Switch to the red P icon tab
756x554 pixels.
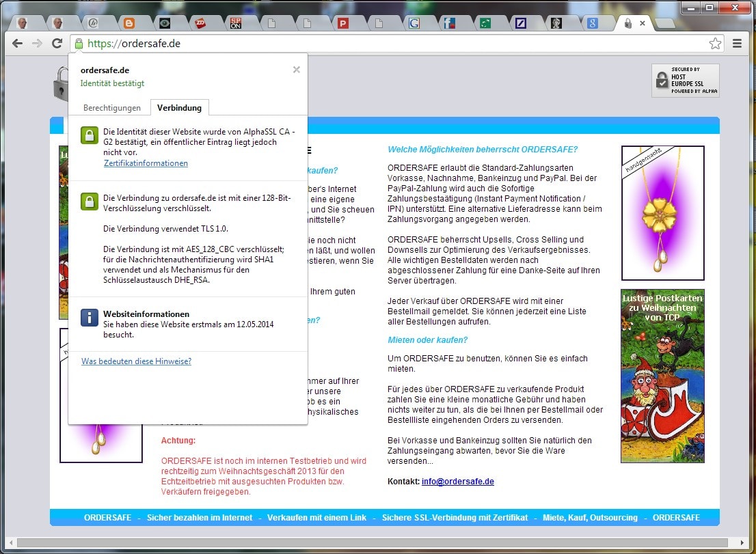(x=343, y=23)
